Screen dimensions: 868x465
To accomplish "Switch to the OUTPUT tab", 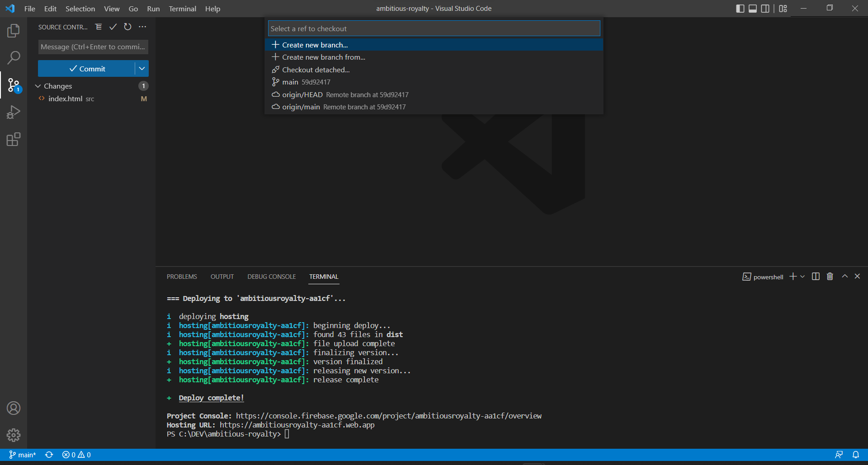I will coord(222,276).
